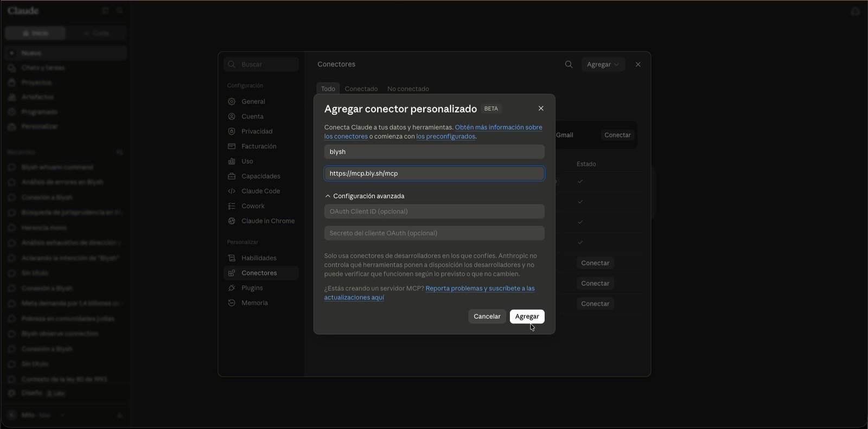Focus the OAuth Client ID field

[434, 212]
